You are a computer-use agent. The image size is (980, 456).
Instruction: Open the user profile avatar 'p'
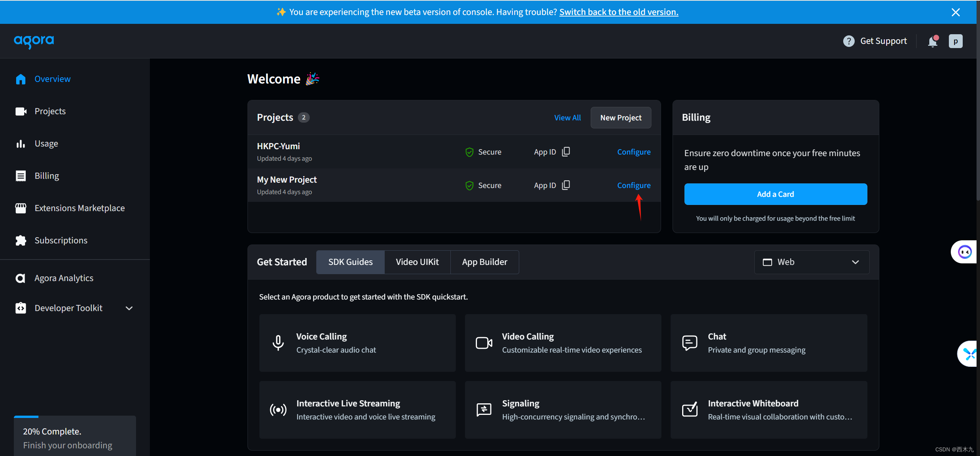[955, 41]
